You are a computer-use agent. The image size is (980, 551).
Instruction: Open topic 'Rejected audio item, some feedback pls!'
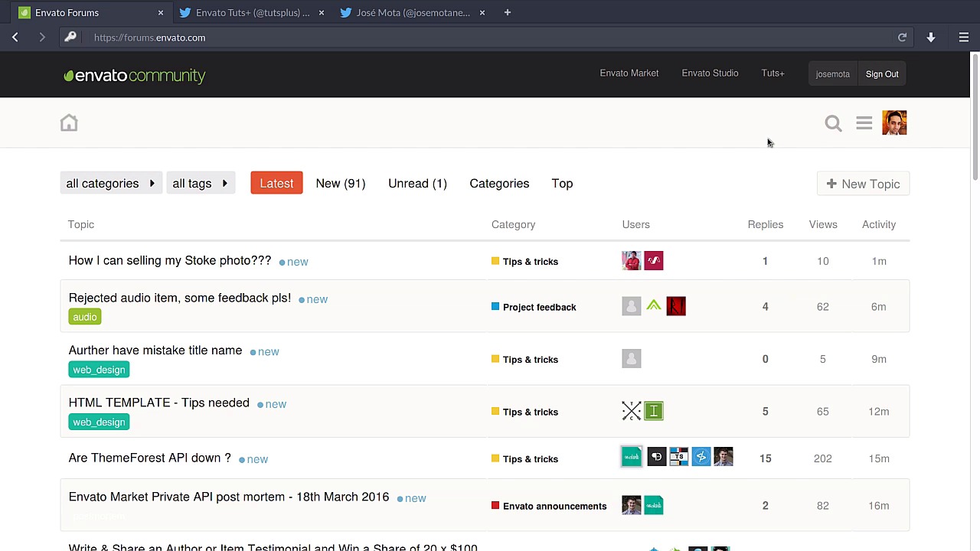pos(180,298)
